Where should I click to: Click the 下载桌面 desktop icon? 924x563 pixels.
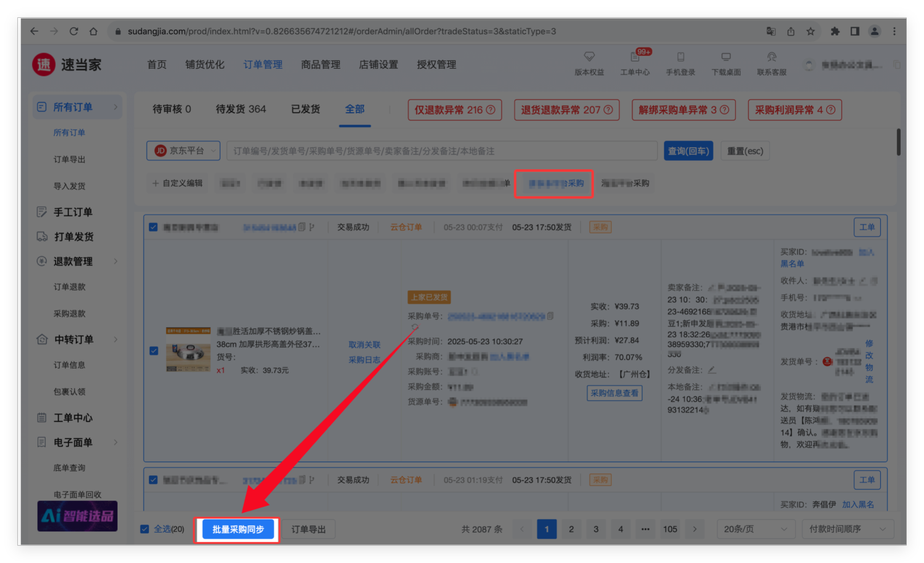pyautogui.click(x=726, y=57)
